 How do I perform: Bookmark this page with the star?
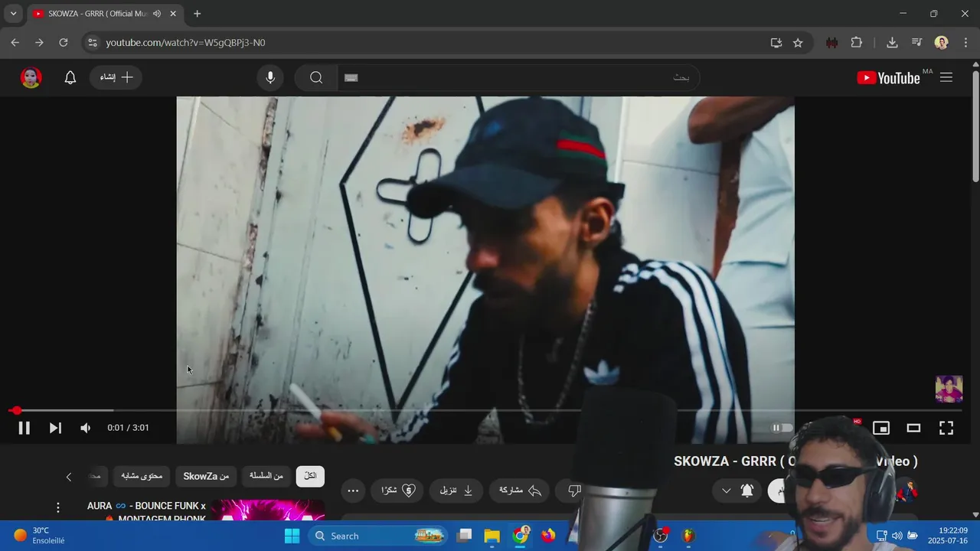(798, 43)
